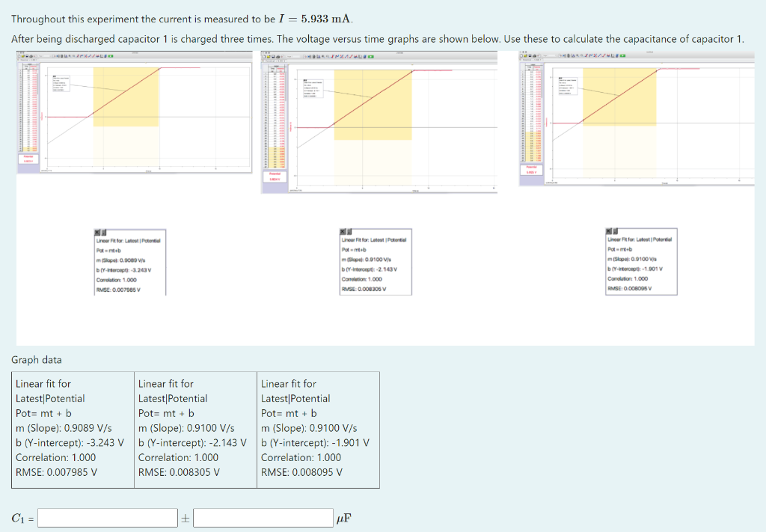Select table text 'RMSE: 0.007985 V'
This screenshot has width=766, height=532.
56,472
